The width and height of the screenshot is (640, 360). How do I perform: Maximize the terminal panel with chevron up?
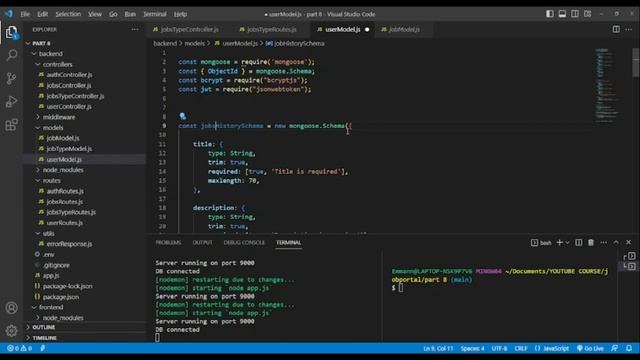click(616, 242)
